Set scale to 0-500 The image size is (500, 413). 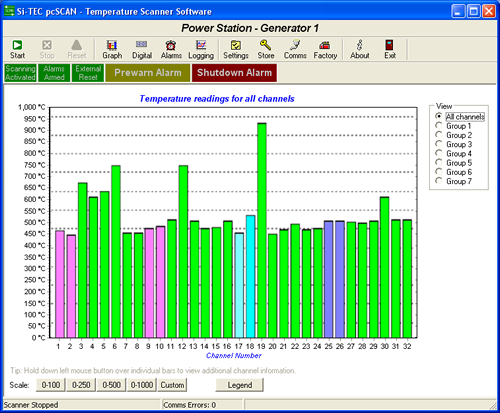pos(111,385)
